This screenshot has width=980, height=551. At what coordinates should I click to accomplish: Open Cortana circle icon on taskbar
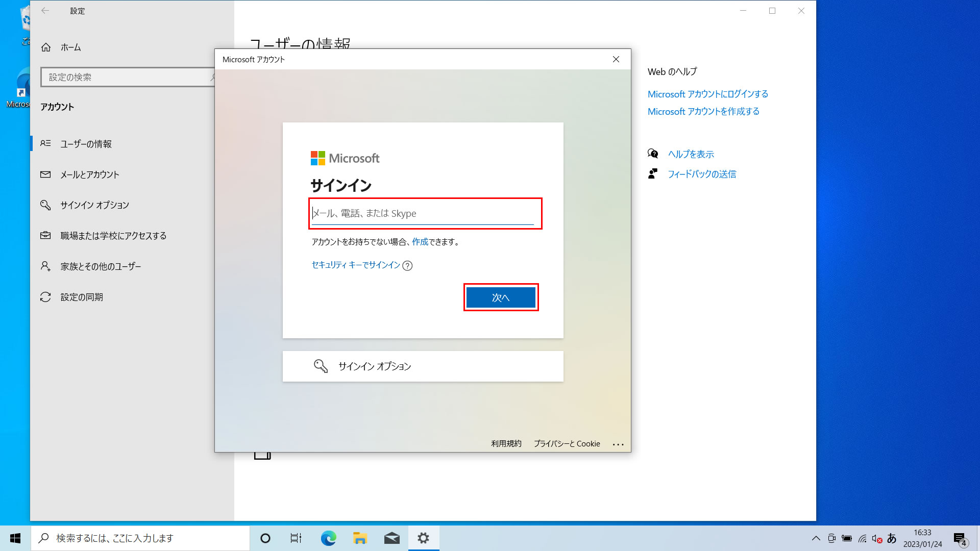pos(265,538)
